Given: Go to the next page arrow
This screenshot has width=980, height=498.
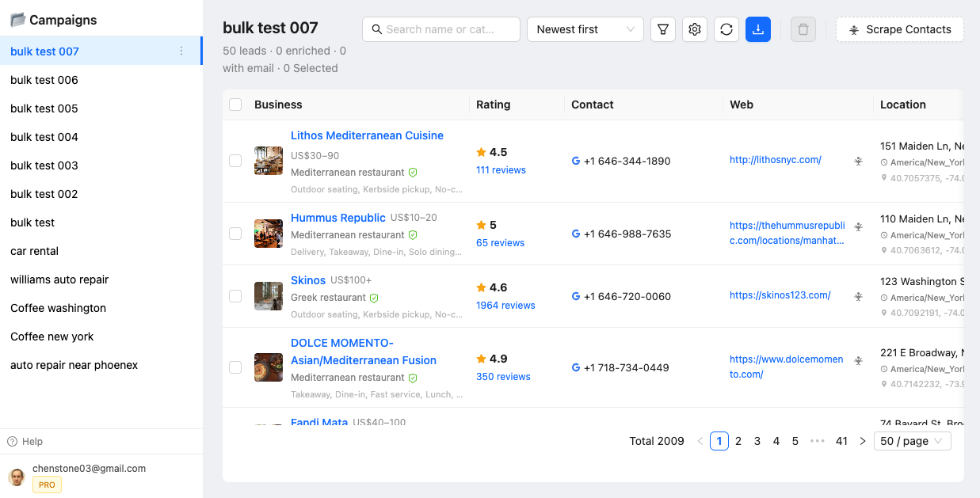Looking at the screenshot, I should [863, 441].
